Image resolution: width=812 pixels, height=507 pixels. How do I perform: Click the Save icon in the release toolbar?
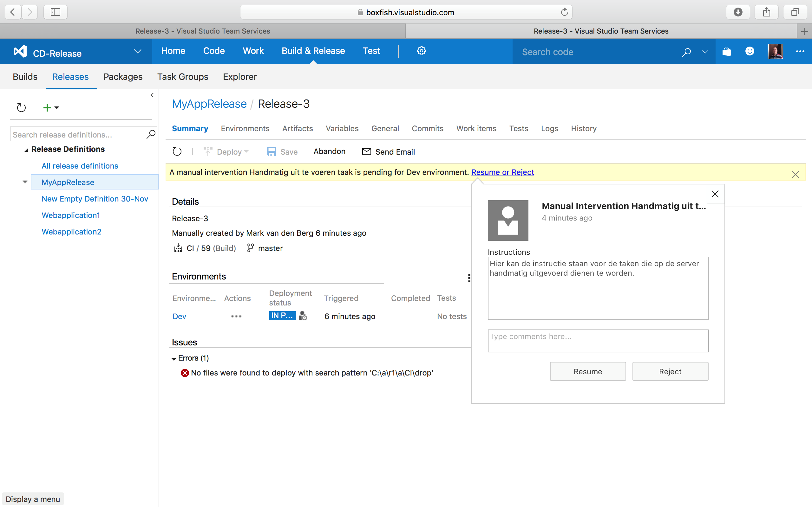271,151
